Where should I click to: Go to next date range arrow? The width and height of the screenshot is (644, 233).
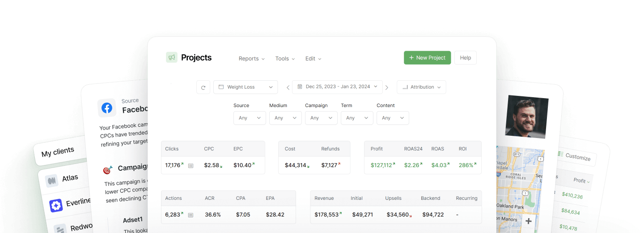(387, 87)
